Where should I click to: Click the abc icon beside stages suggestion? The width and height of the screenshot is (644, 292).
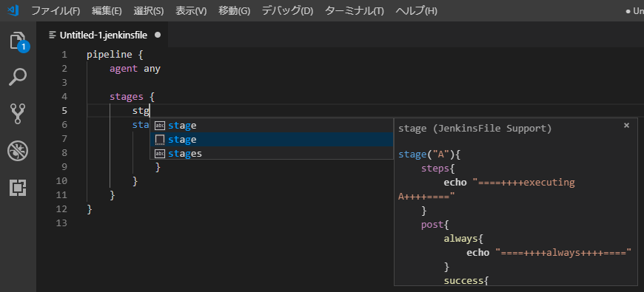[x=160, y=154]
